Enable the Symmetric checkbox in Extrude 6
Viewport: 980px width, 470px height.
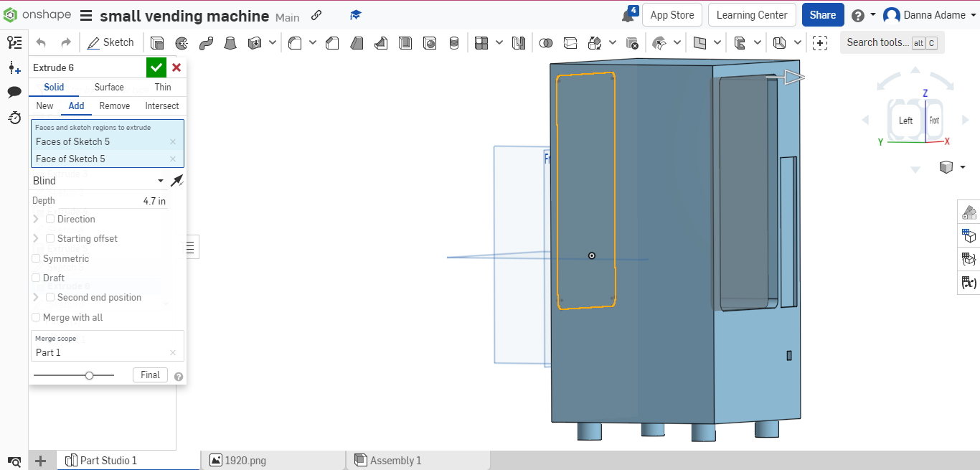36,258
